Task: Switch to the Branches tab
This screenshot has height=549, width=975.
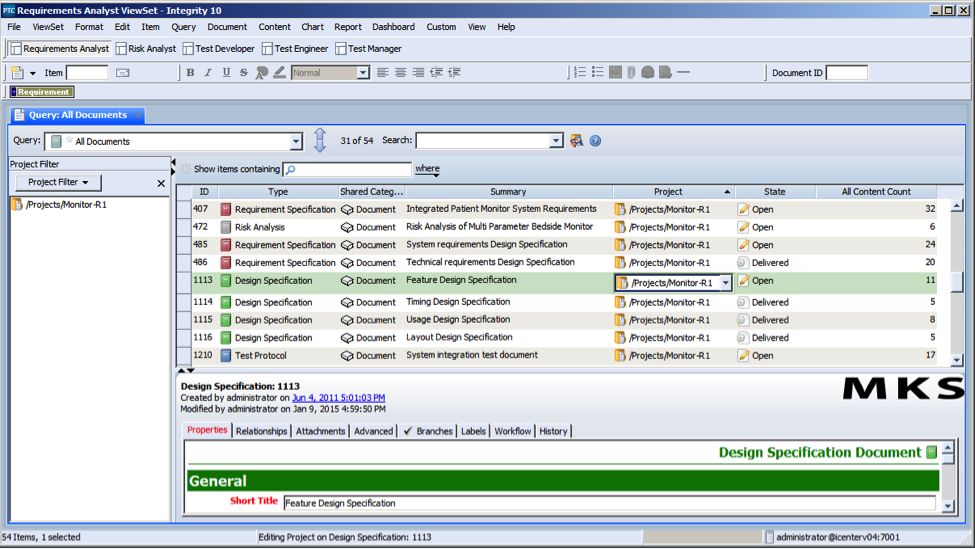Action: coord(428,431)
